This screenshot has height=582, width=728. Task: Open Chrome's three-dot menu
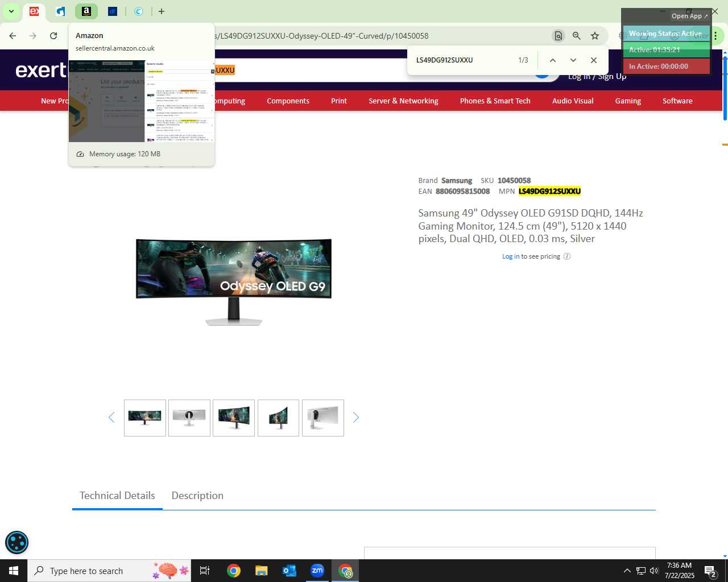716,36
